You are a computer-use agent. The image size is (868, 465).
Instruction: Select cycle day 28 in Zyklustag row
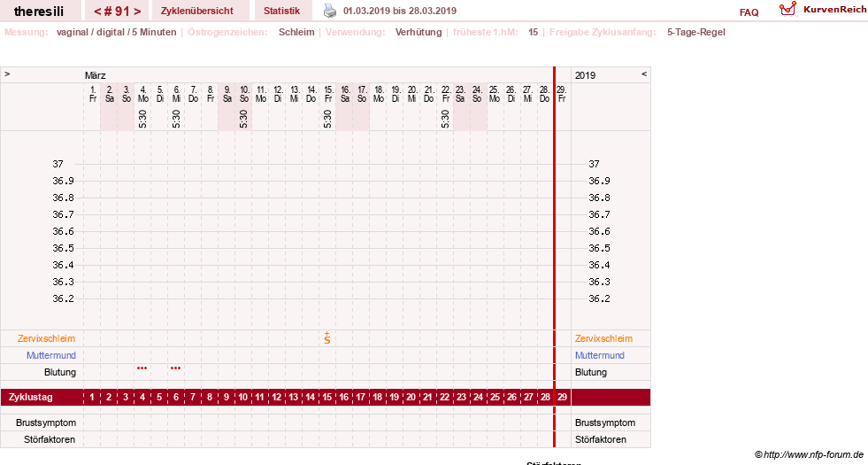click(545, 397)
